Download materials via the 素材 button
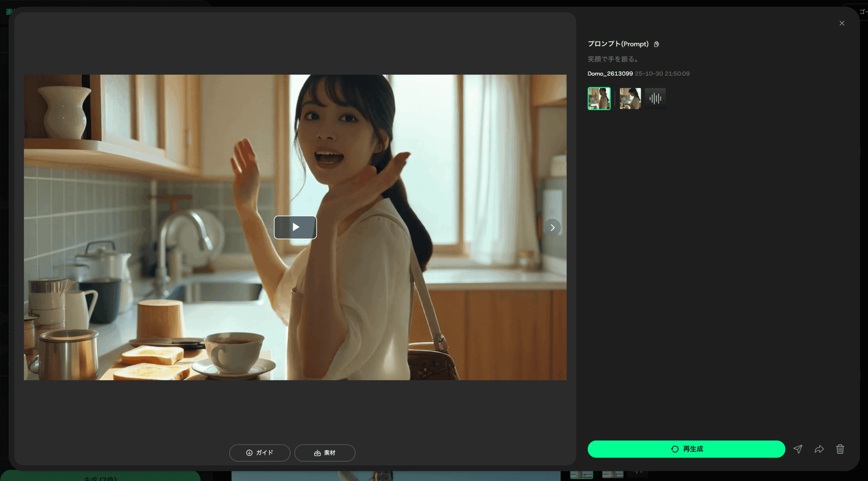 [x=324, y=453]
